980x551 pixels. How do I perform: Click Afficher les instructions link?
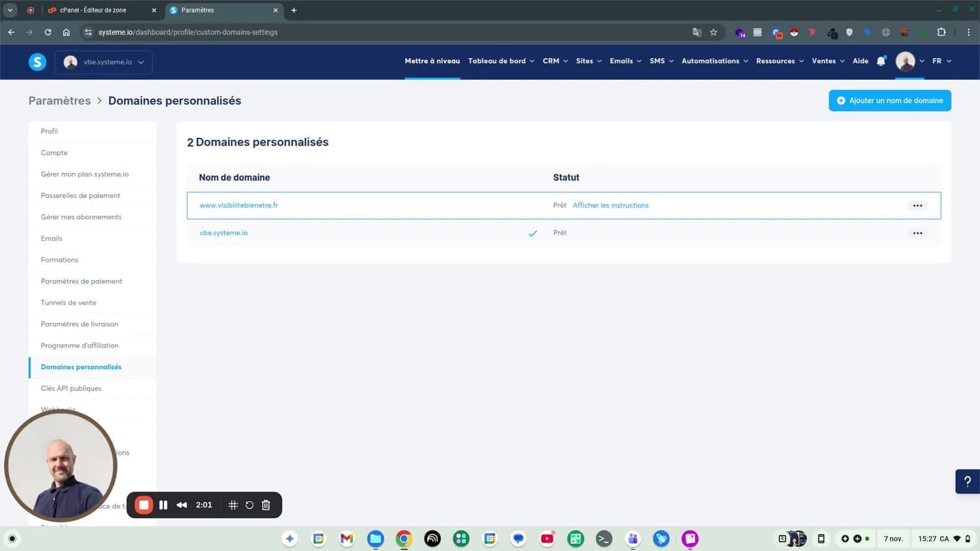610,206
